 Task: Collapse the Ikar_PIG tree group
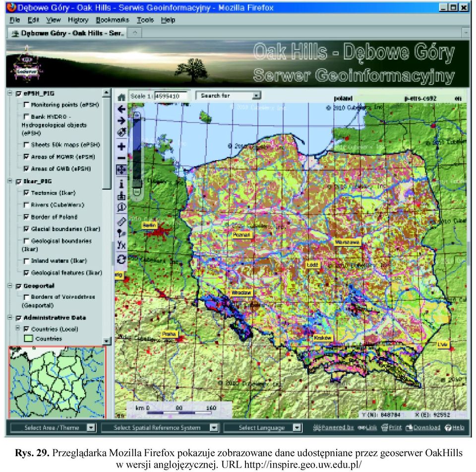pyautogui.click(x=10, y=181)
